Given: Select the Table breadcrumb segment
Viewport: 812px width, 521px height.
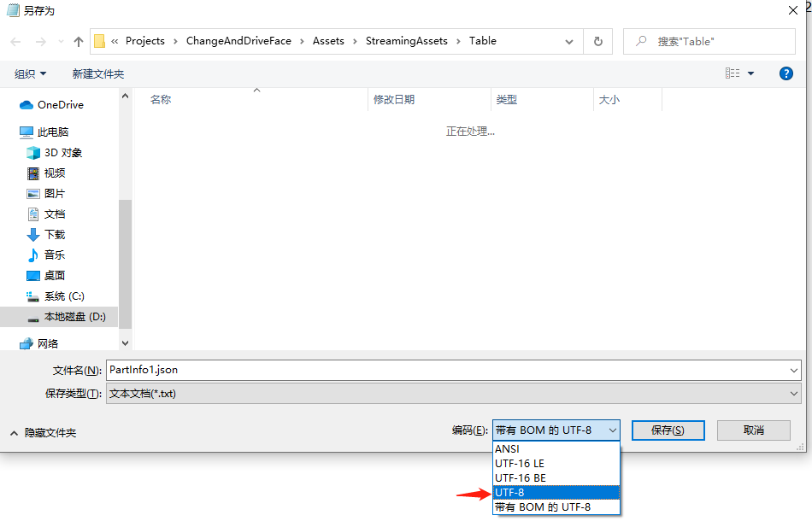Looking at the screenshot, I should (483, 41).
